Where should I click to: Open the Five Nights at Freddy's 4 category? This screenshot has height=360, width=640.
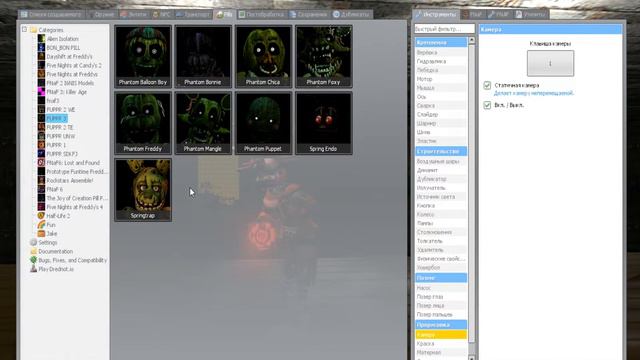click(74, 207)
